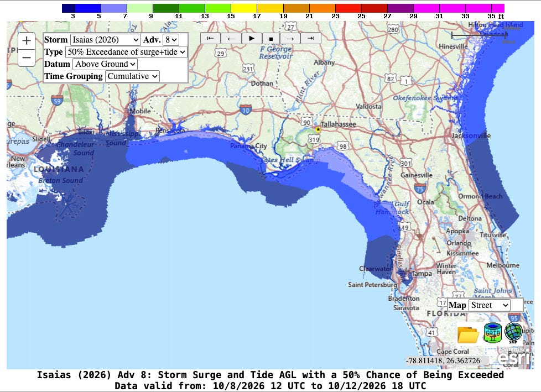Click the US 319 route shield

314,140
